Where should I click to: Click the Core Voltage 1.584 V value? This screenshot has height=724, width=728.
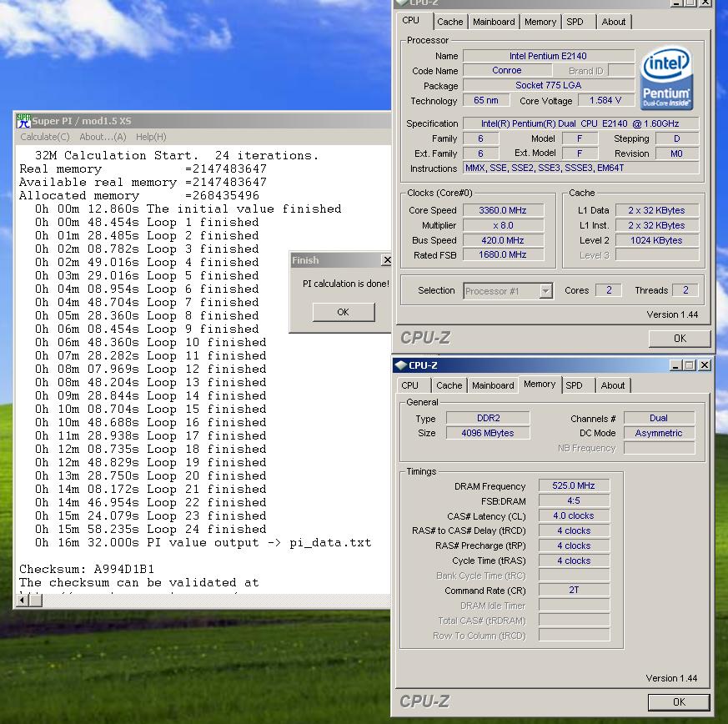(605, 100)
